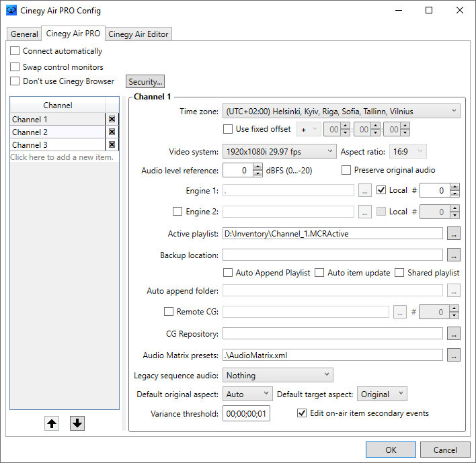Browse for Remote CG host
Image resolution: width=476 pixels, height=463 pixels.
(x=400, y=312)
